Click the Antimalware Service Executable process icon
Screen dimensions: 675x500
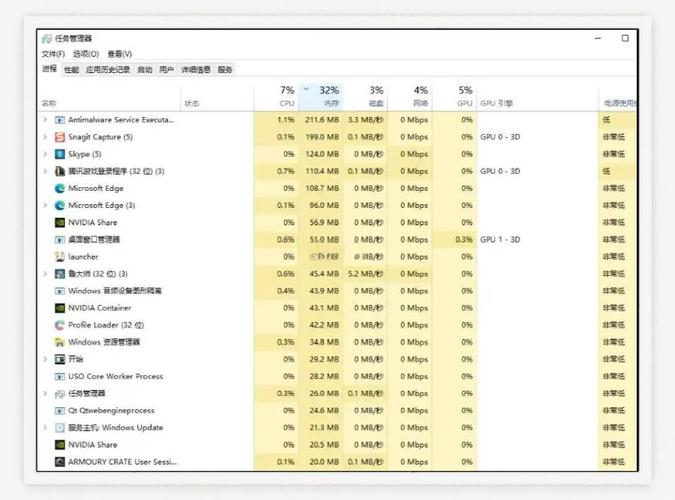(60, 120)
